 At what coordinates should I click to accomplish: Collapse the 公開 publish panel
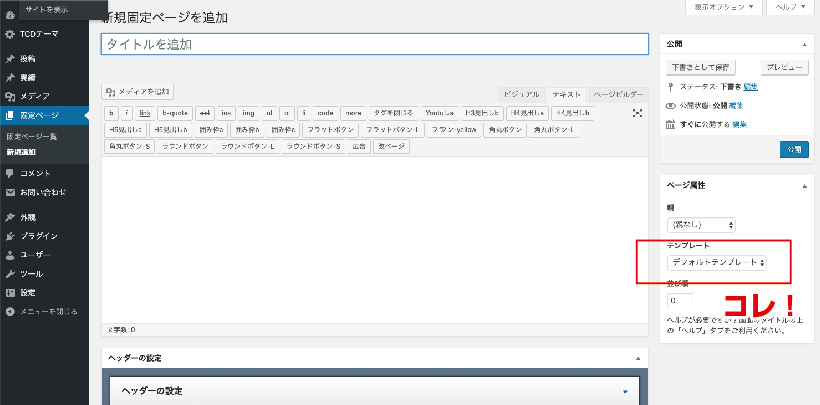(802, 45)
